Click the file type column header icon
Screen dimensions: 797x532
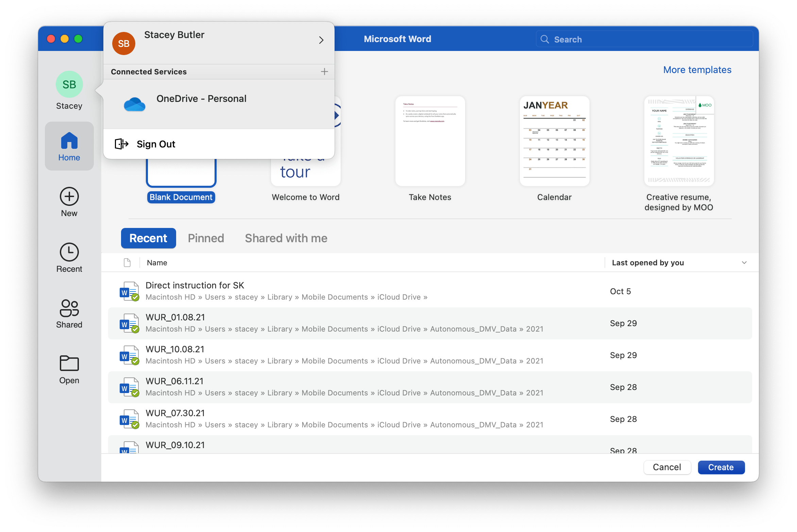[127, 263]
